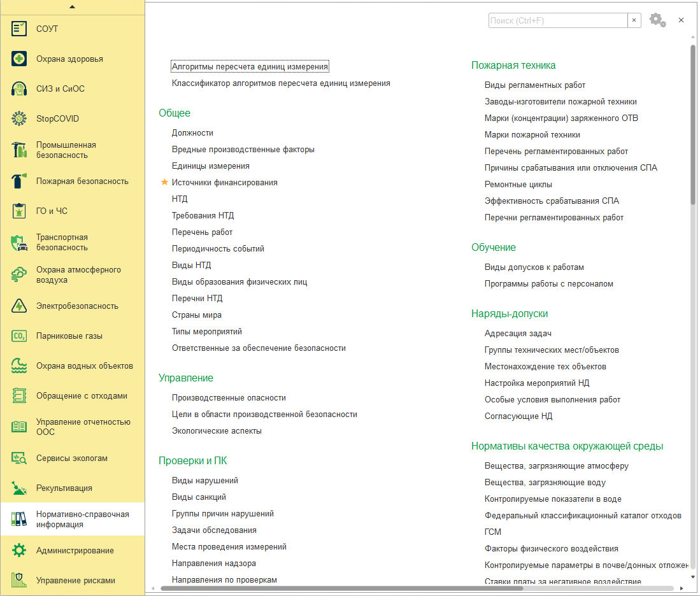Open Виды нарушений item
Viewport: 700px width, 596px height.
205,480
